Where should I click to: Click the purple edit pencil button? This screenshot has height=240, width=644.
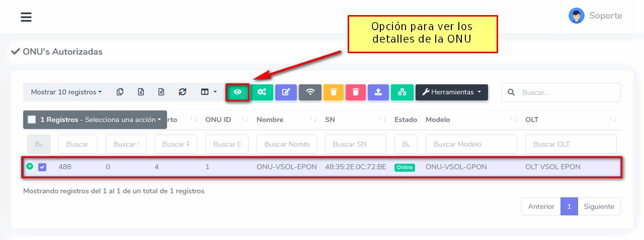coord(286,92)
